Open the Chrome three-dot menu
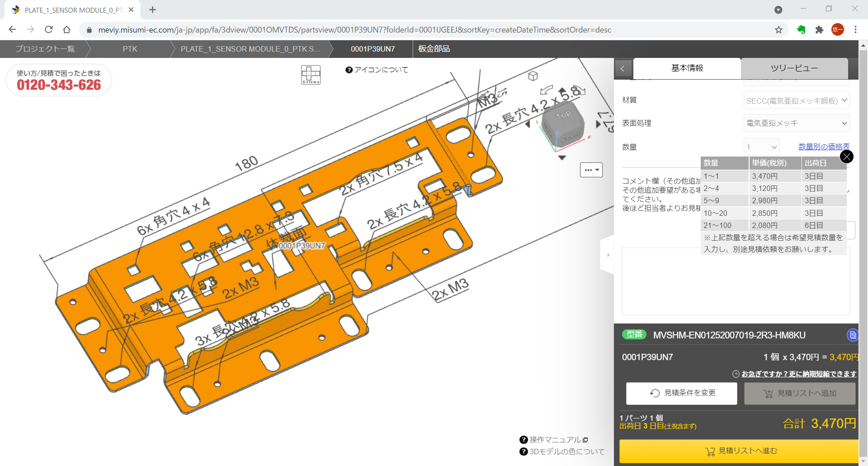868x466 pixels. (x=856, y=29)
